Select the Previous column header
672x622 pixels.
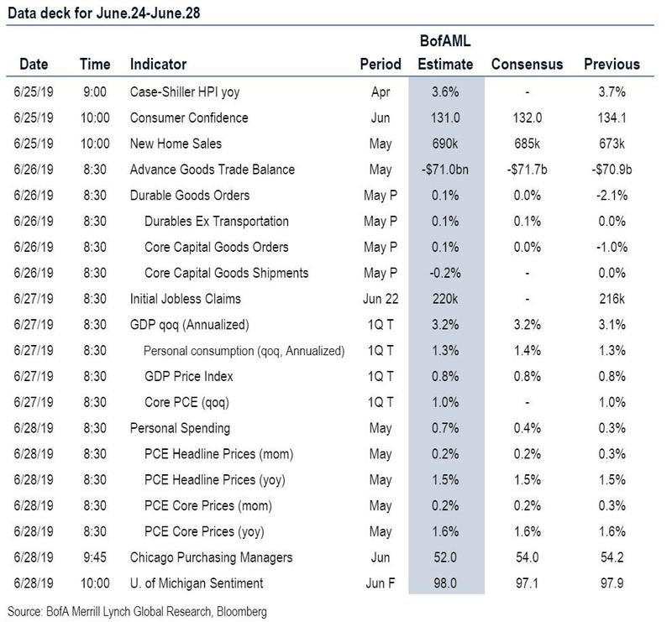[x=612, y=65]
